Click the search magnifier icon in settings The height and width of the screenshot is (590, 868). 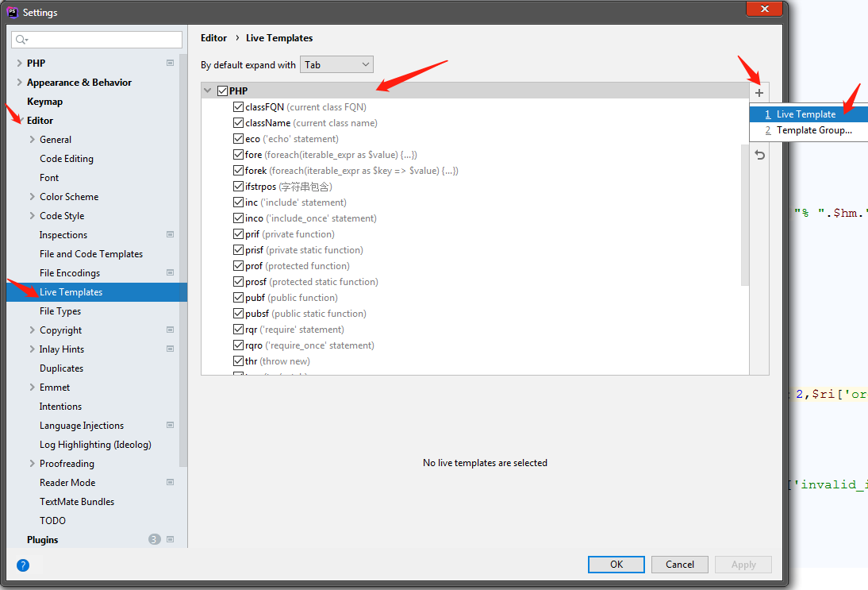(x=21, y=40)
